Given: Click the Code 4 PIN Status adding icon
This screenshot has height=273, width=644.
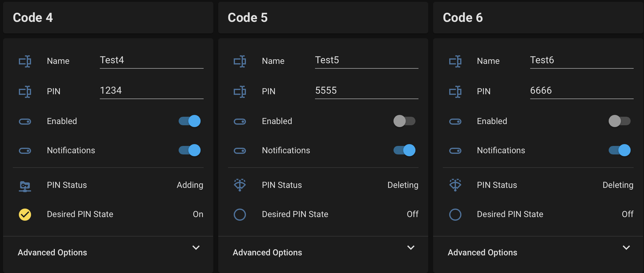Looking at the screenshot, I should [x=25, y=186].
